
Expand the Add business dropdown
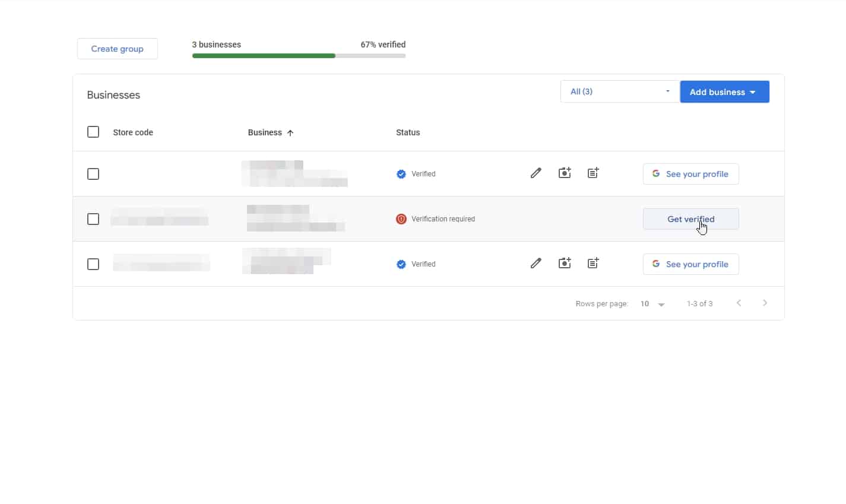[x=724, y=91]
